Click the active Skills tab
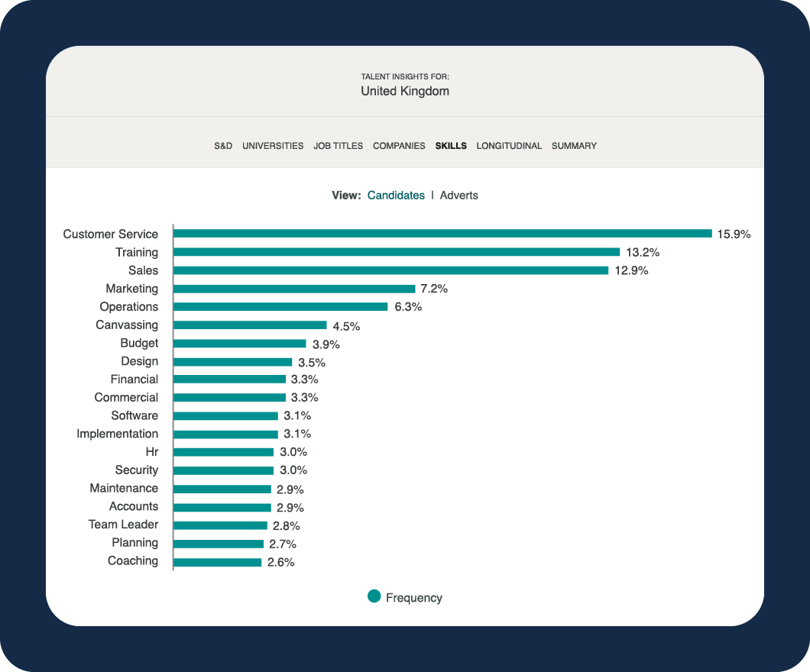This screenshot has height=672, width=810. [x=450, y=146]
